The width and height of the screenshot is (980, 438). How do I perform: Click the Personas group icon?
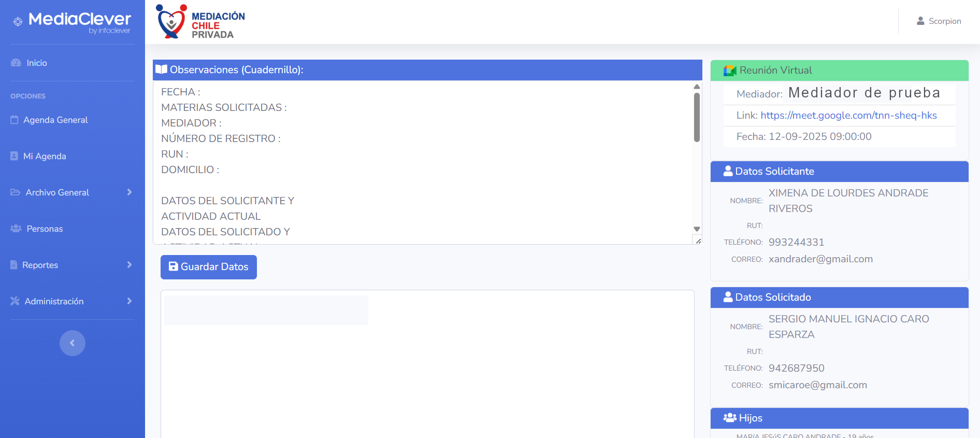click(x=16, y=229)
